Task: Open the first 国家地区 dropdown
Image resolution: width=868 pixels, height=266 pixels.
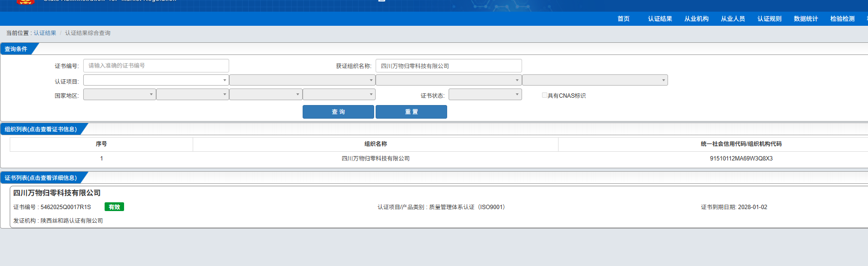Action: pyautogui.click(x=120, y=94)
